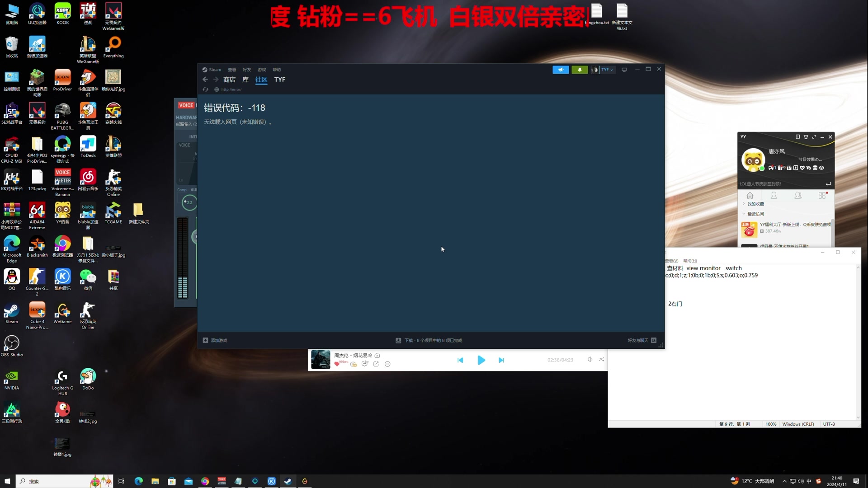The image size is (868, 488).
Task: Collapse 我的收藏 in the YY panel
Action: click(755, 203)
